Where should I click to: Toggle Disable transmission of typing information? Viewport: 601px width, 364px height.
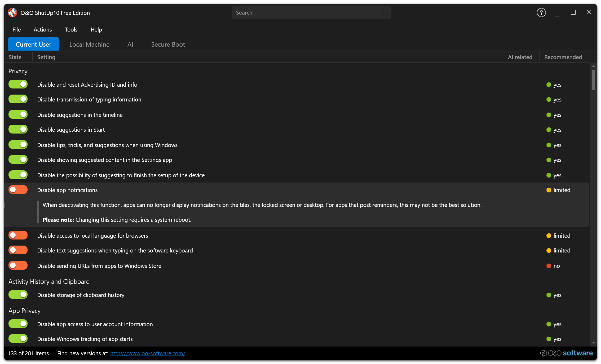(x=18, y=99)
